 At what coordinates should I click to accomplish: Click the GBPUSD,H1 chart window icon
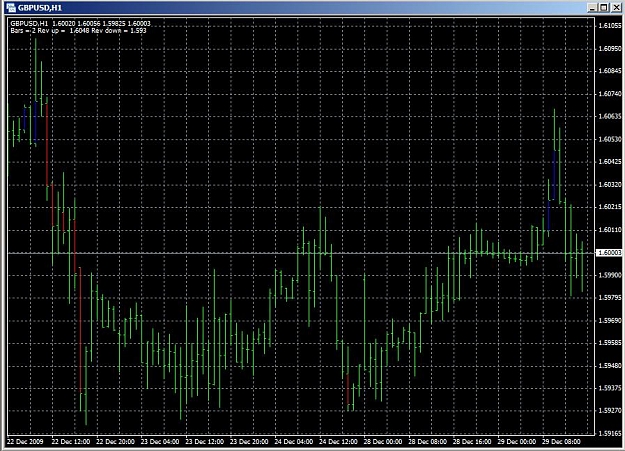[11, 8]
